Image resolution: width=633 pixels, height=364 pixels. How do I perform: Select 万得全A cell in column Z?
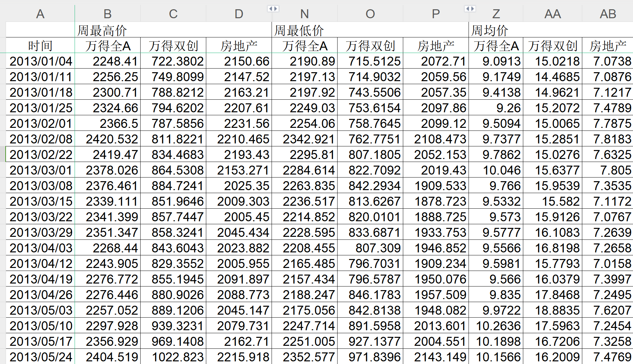point(496,45)
